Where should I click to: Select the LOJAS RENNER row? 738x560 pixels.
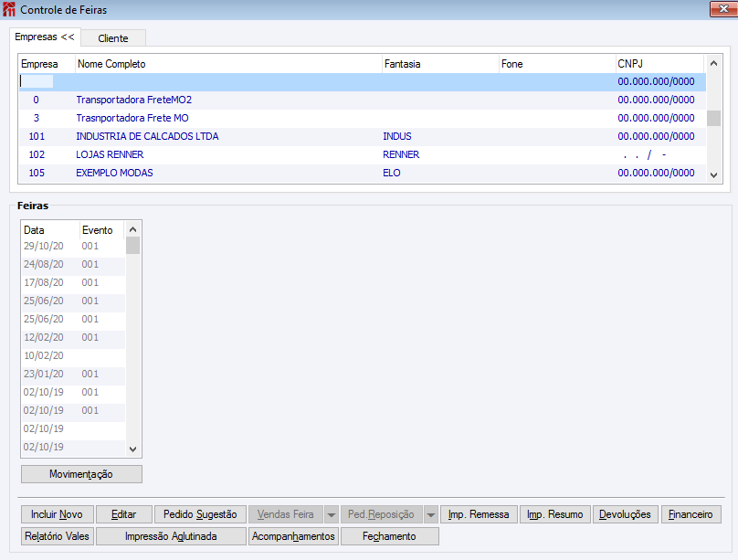363,154
